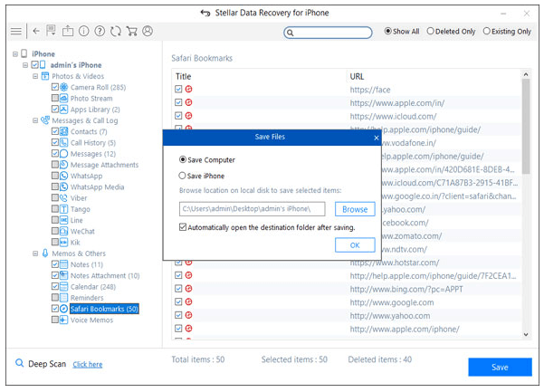Select Notes Attachment (10) tree item

[x=105, y=276]
